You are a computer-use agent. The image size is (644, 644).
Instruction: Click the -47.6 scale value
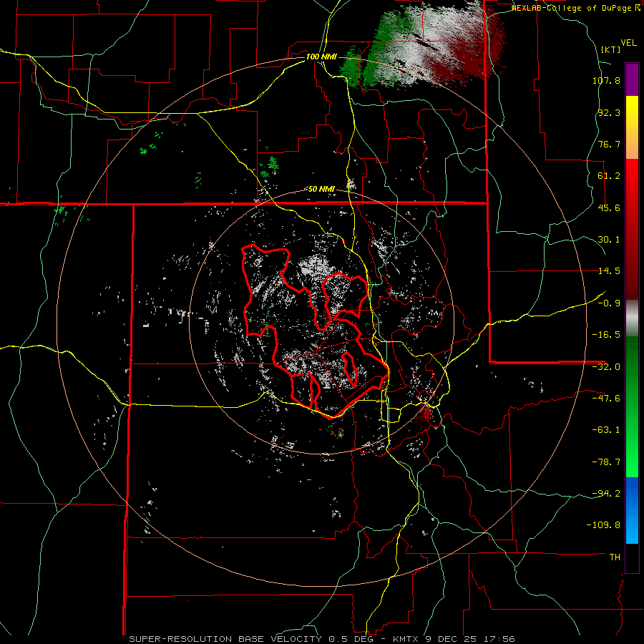[x=606, y=399]
